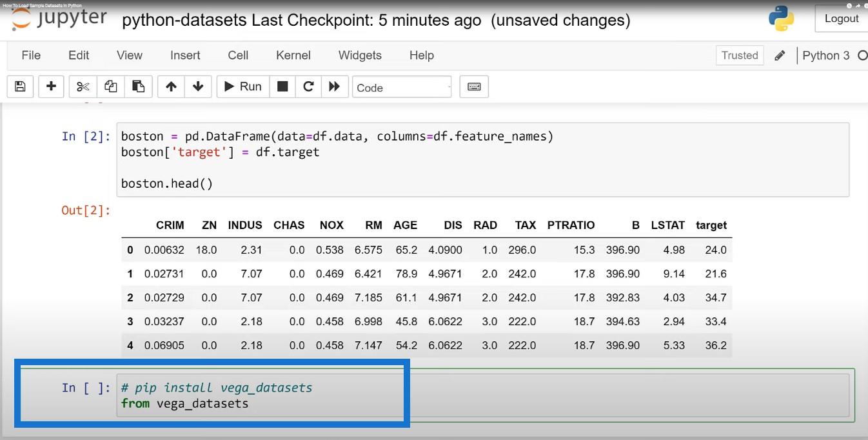Click the CHAS column header
This screenshot has height=440, width=868.
(x=289, y=225)
